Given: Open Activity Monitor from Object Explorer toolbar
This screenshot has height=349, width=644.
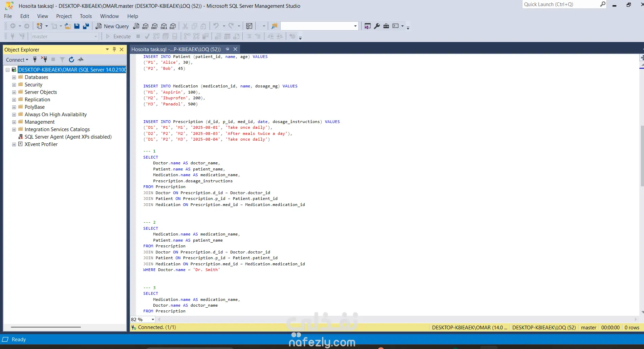Looking at the screenshot, I should pos(81,60).
